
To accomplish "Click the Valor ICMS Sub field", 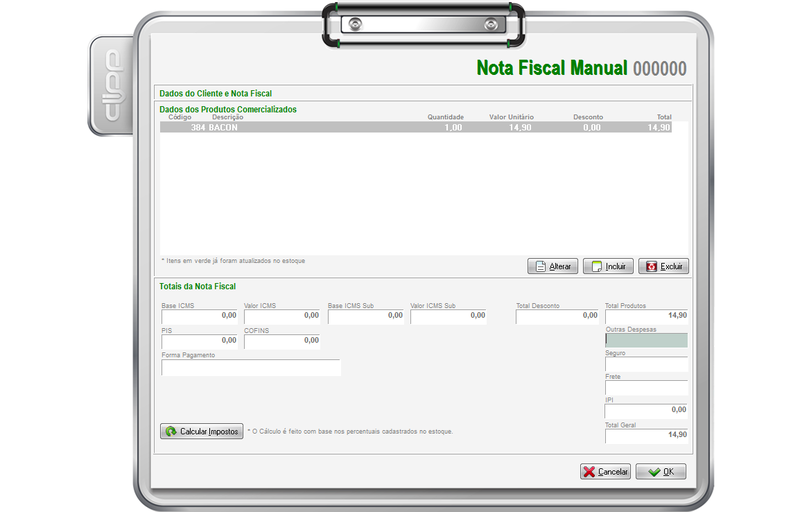I will pyautogui.click(x=448, y=316).
